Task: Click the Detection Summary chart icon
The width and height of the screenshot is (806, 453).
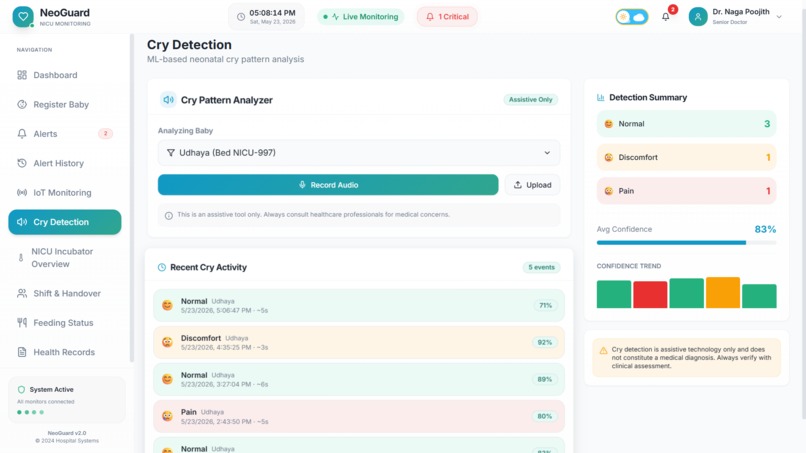Action: click(x=600, y=97)
